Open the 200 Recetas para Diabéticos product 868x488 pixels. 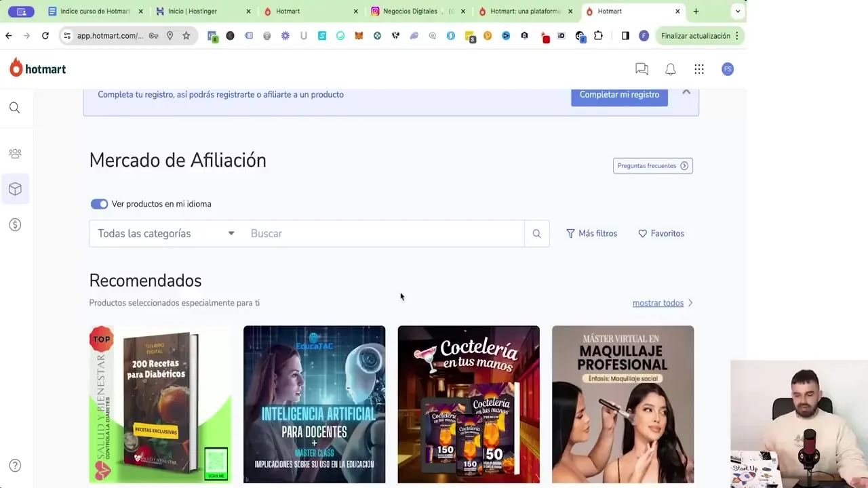tap(160, 405)
